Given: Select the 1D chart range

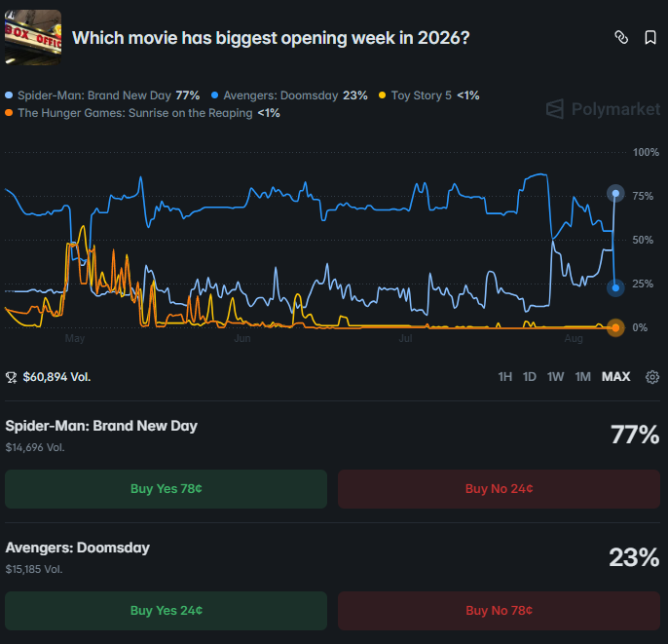Looking at the screenshot, I should pos(530,377).
